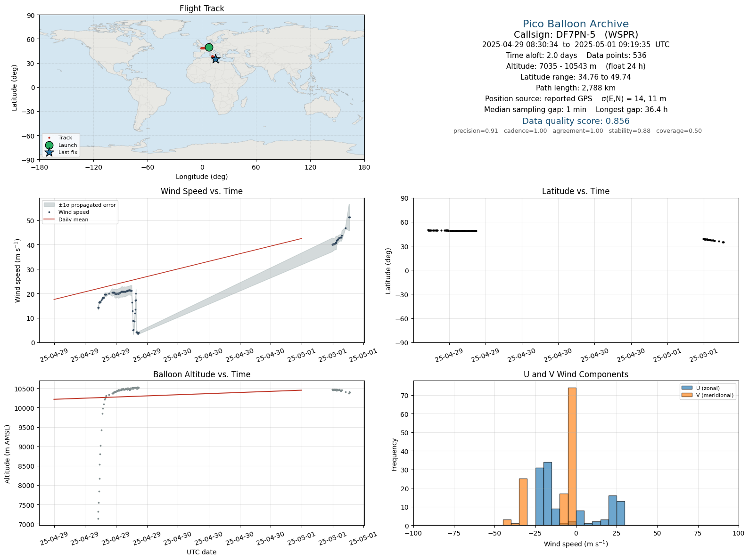Click the red daily mean line in the altitude plot
This screenshot has width=749, height=560.
(178, 395)
